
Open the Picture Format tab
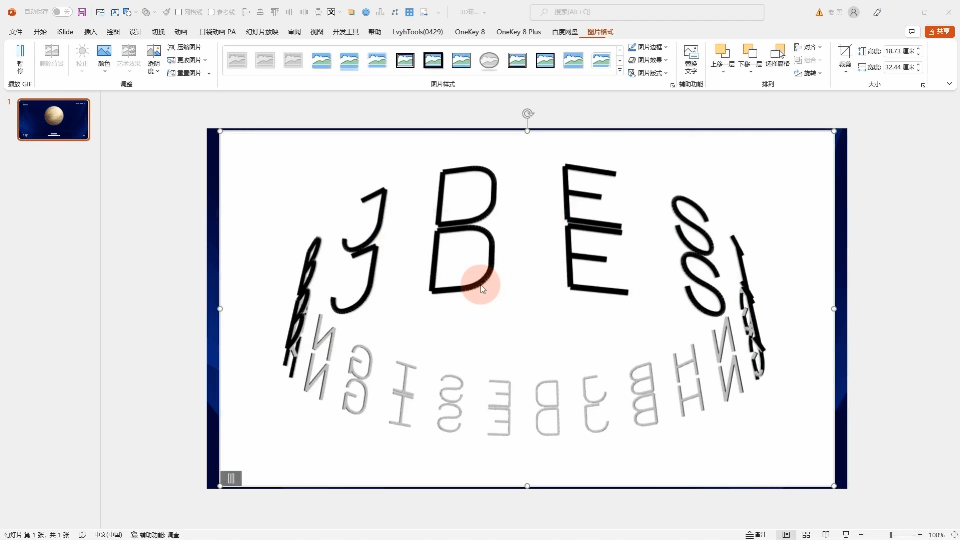(x=600, y=32)
